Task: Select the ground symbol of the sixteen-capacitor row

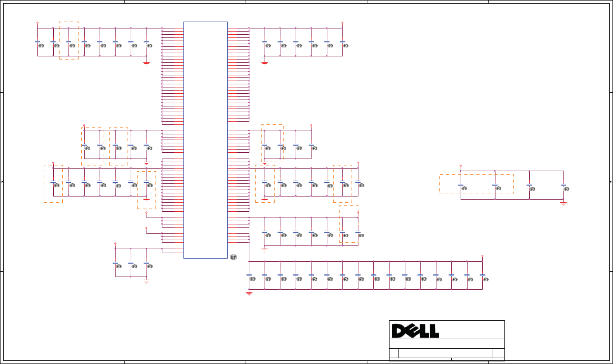Action: tap(249, 293)
